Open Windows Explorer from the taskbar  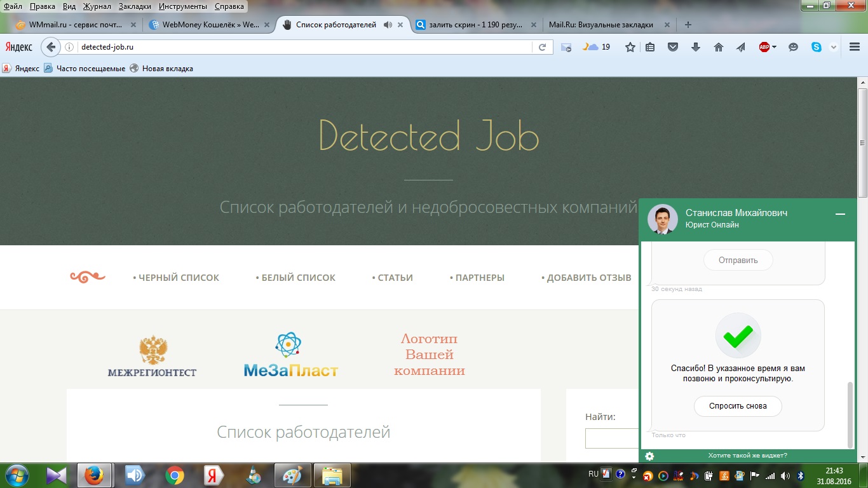[332, 475]
